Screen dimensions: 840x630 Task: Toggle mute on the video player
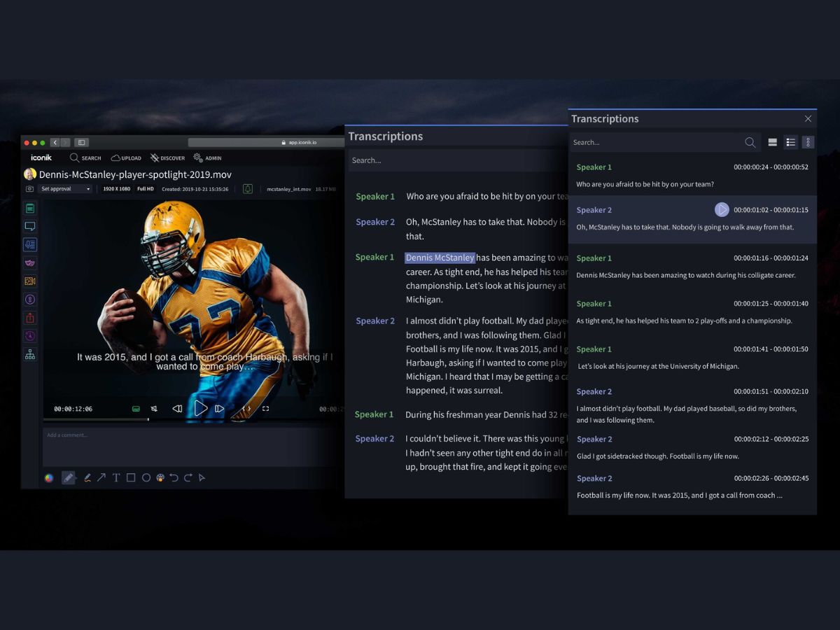[154, 409]
